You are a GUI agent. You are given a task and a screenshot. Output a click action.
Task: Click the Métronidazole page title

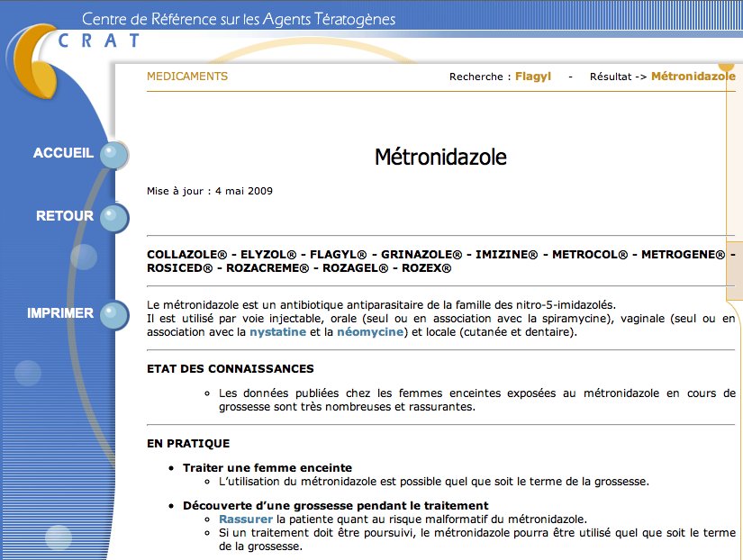click(440, 157)
